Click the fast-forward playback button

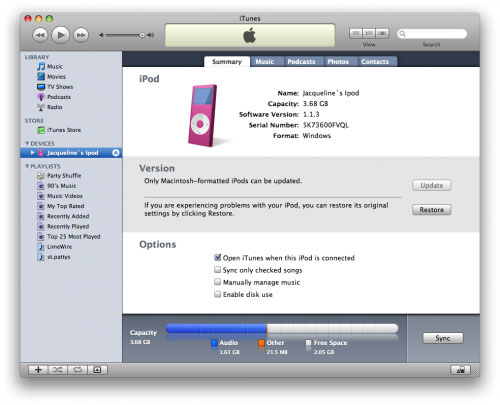[x=81, y=35]
